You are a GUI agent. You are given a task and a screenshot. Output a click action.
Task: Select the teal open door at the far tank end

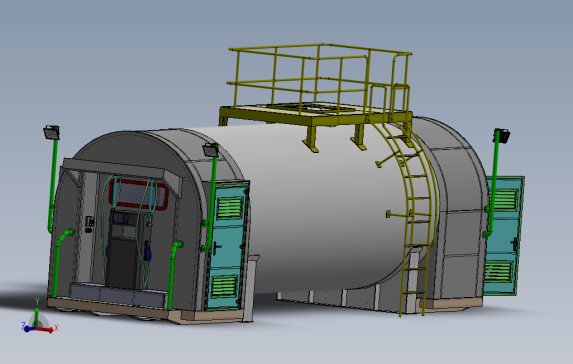[x=504, y=236]
